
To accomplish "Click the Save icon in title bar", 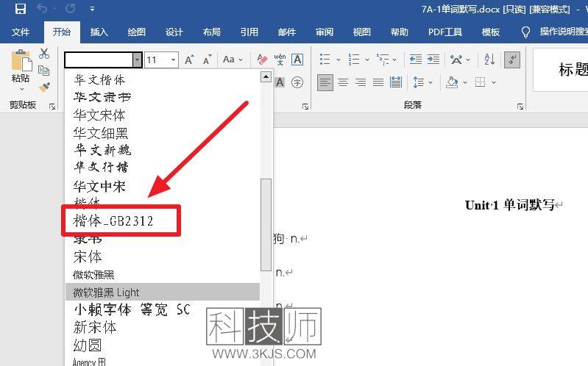I will (21, 9).
